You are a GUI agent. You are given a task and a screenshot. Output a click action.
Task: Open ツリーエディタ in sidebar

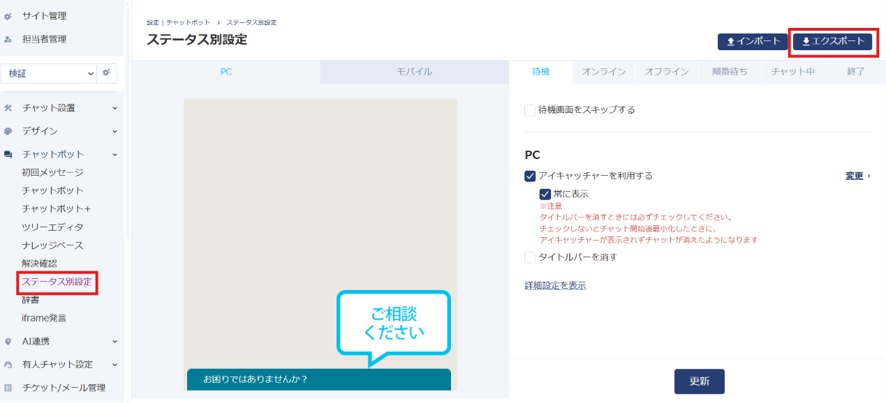tap(53, 227)
